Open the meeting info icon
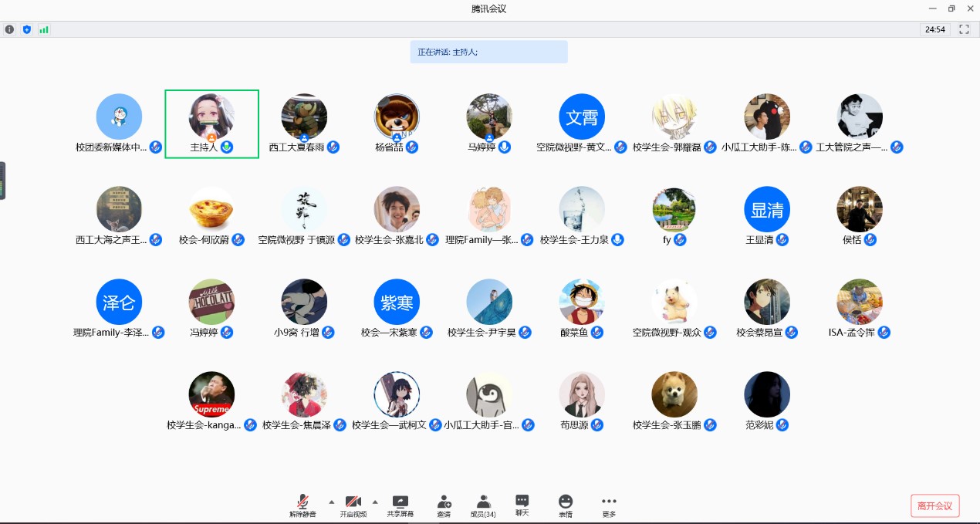Viewport: 980px width, 524px height. click(x=9, y=29)
